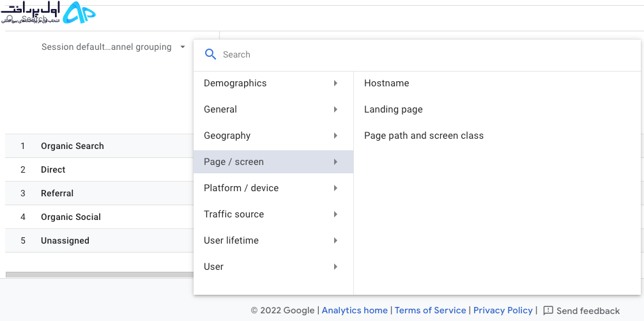This screenshot has height=321, width=644.
Task: Expand the Traffic source arrow
Action: (x=335, y=214)
